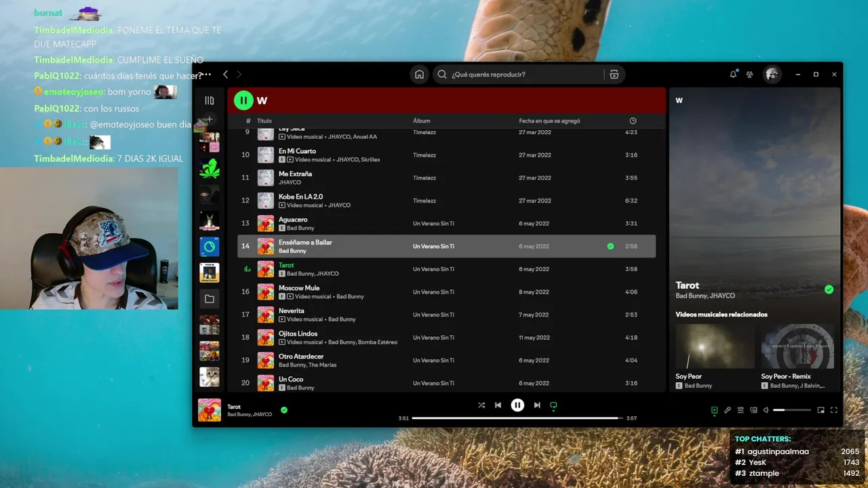This screenshot has height=488, width=868.
Task: Open Connect to a device icon
Action: click(x=753, y=410)
